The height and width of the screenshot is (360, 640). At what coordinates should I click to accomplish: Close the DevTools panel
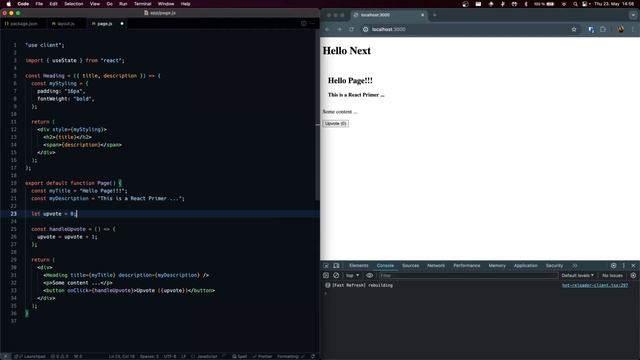633,266
